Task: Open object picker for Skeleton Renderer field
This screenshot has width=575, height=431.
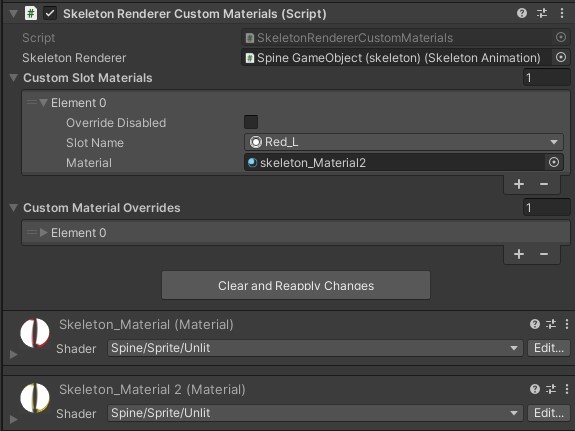Action: (561, 58)
